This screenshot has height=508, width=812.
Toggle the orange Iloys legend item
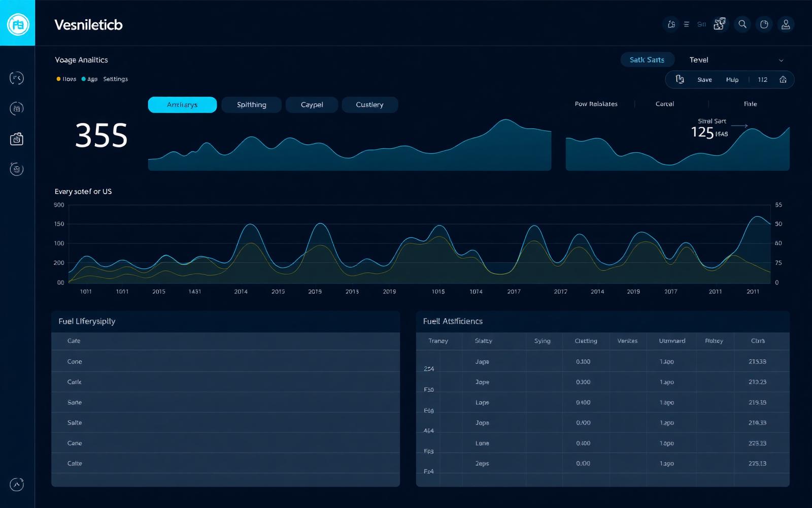(66, 79)
